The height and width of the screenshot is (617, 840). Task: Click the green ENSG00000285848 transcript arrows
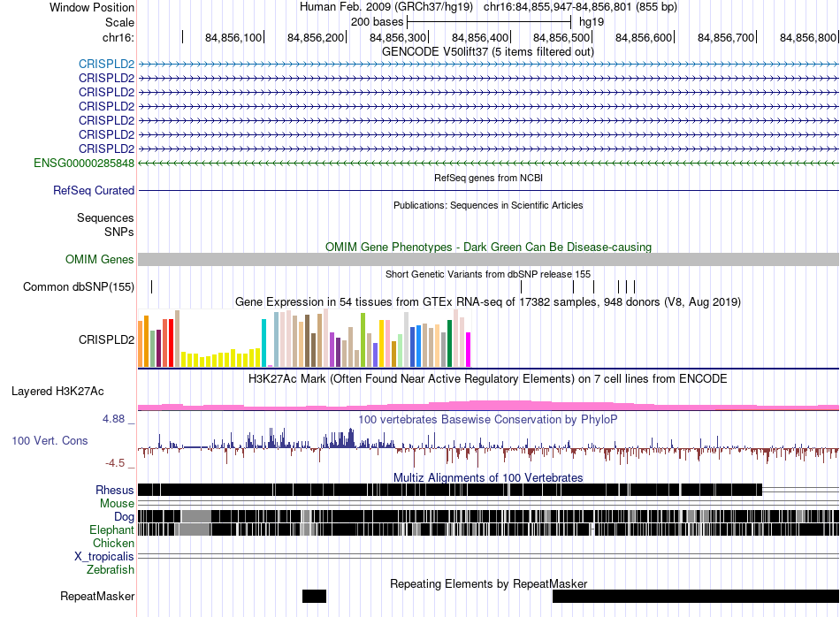coord(488,163)
